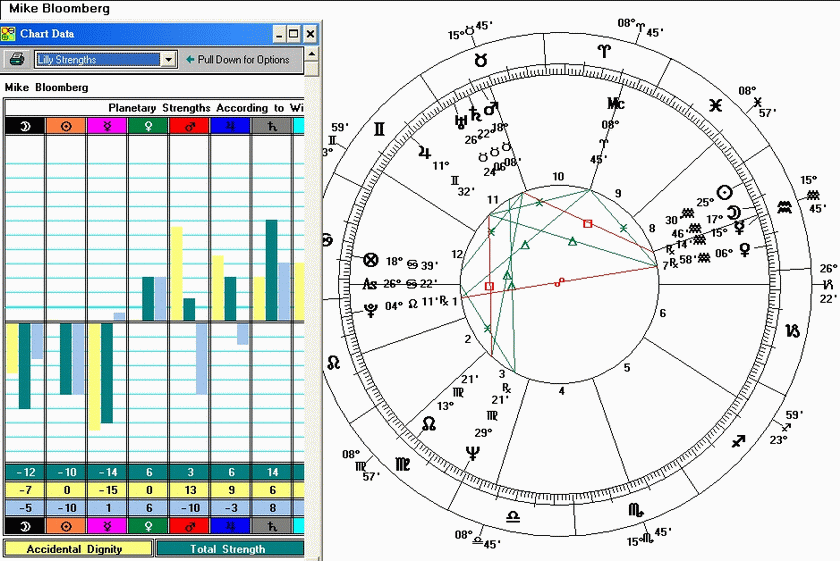This screenshot has width=840, height=561.
Task: Click the Mars symbol in bottom symbol row
Action: click(x=189, y=525)
